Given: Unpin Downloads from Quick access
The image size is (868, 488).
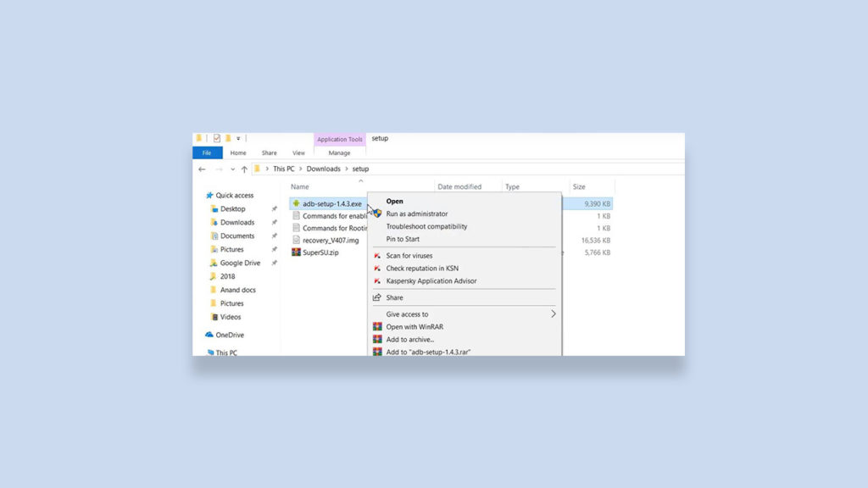Looking at the screenshot, I should pos(274,223).
